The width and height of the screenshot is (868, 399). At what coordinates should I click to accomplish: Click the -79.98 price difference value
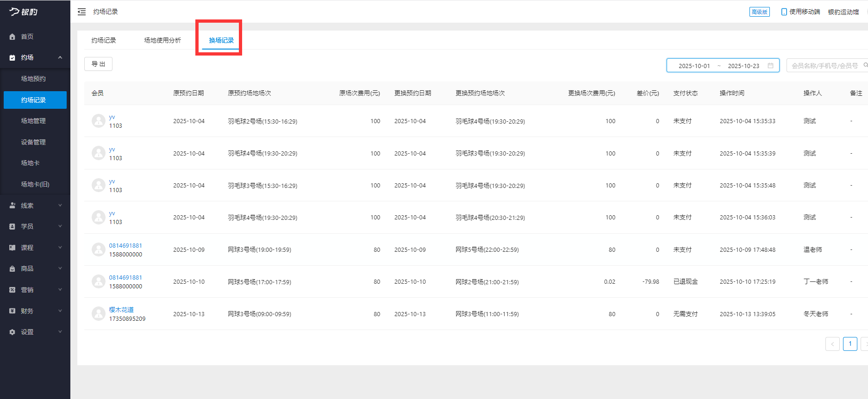point(651,281)
